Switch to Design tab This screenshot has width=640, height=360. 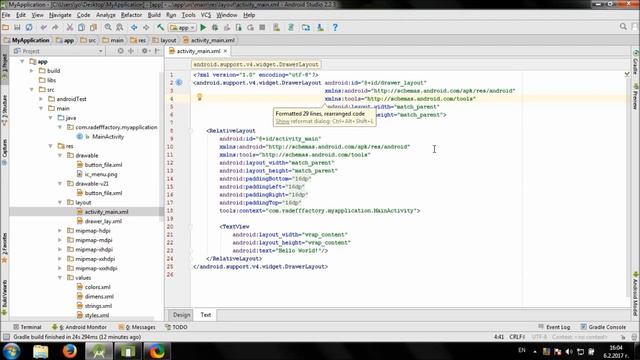point(181,315)
